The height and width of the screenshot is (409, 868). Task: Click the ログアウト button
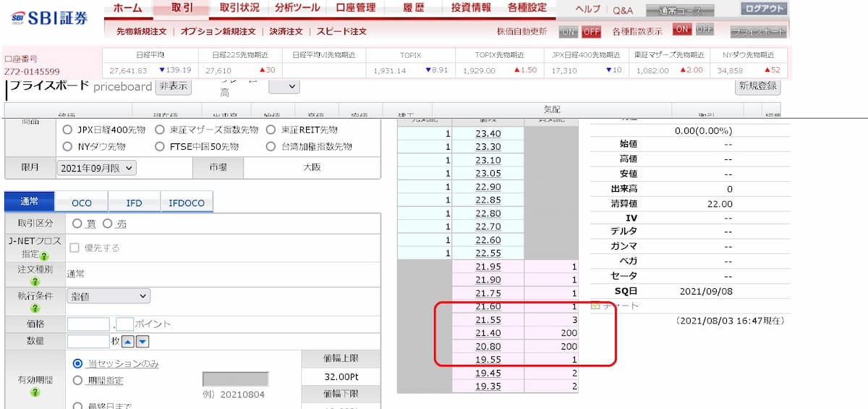(764, 9)
